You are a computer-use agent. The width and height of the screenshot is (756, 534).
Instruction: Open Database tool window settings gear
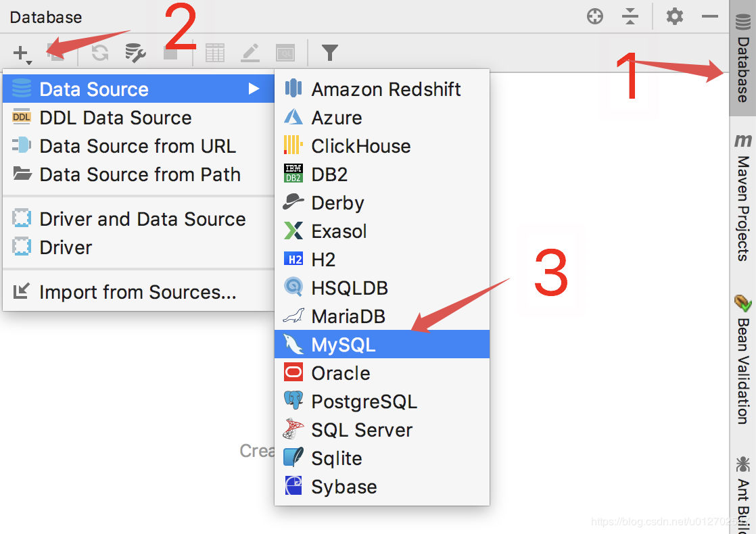[x=674, y=17]
